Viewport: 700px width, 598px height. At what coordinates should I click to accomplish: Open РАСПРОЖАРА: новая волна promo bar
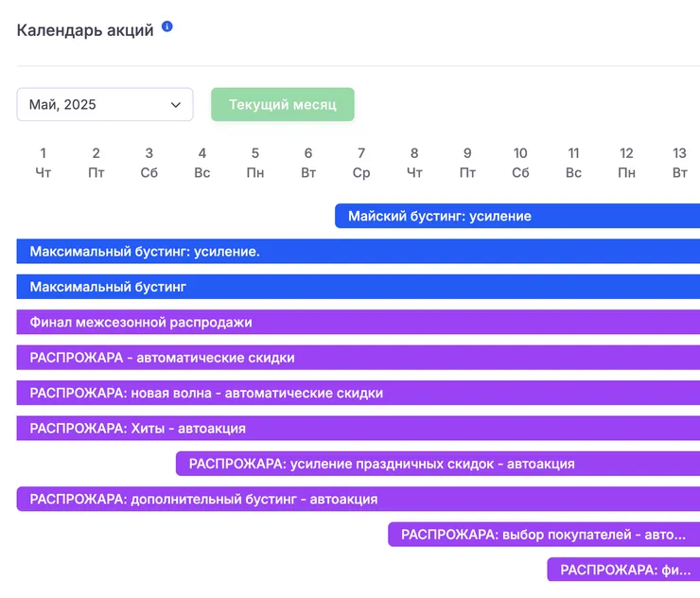tap(359, 393)
